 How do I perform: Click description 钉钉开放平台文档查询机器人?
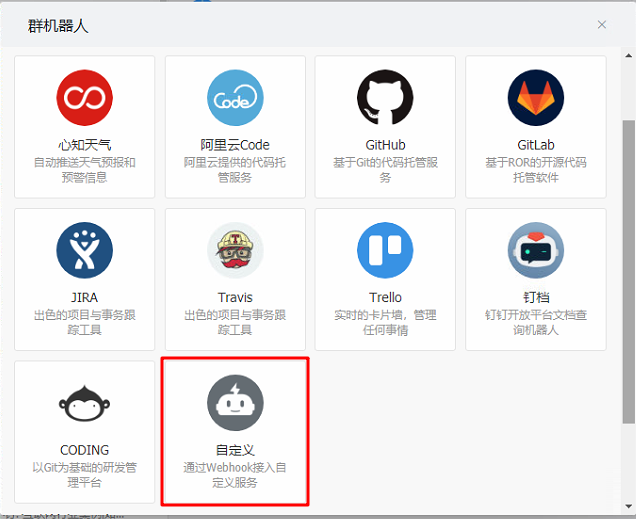point(536,322)
